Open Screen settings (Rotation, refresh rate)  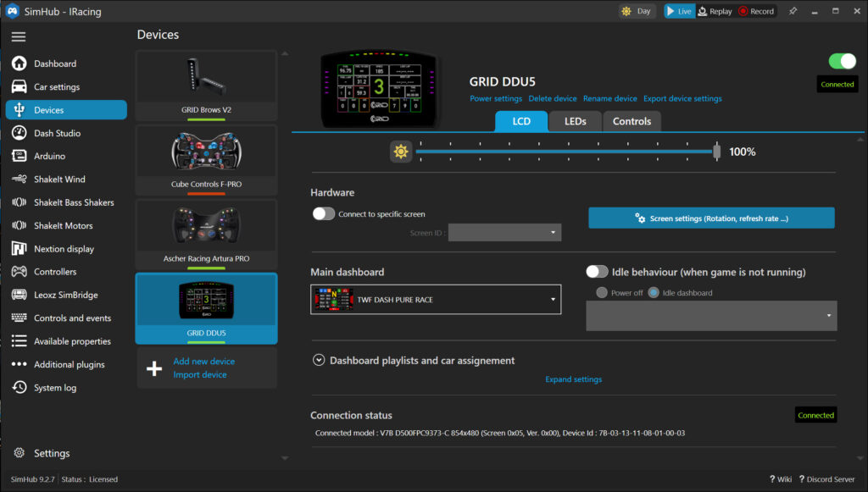[x=711, y=218]
